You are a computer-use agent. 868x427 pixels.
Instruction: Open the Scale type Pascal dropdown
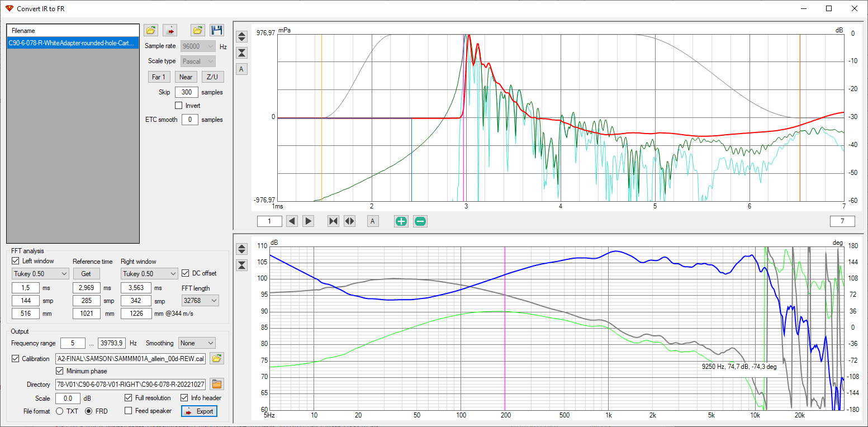tap(198, 61)
